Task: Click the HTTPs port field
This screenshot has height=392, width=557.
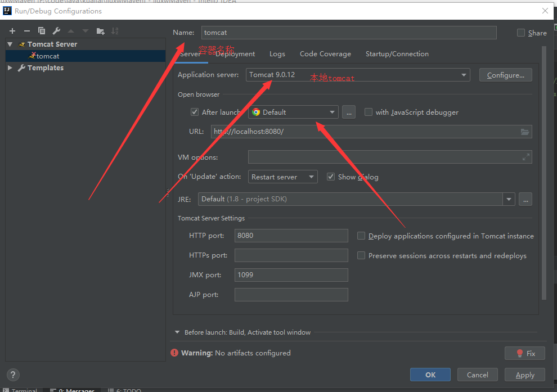Action: click(x=291, y=255)
